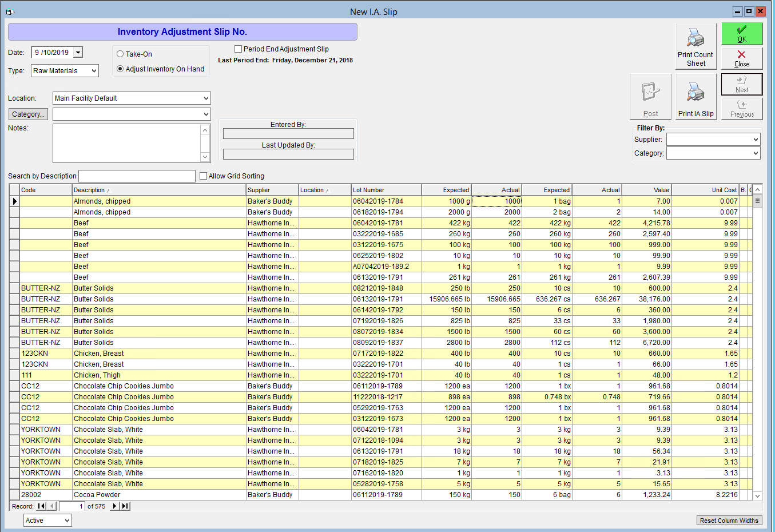Click the Lot Number column header
This screenshot has width=775, height=532.
tap(386, 190)
